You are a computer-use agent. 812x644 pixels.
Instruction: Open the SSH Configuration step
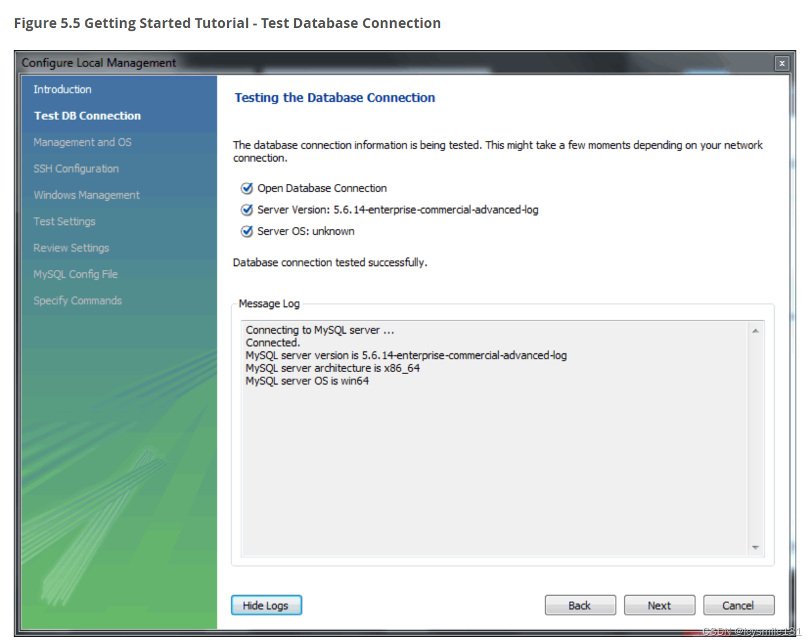coord(76,168)
